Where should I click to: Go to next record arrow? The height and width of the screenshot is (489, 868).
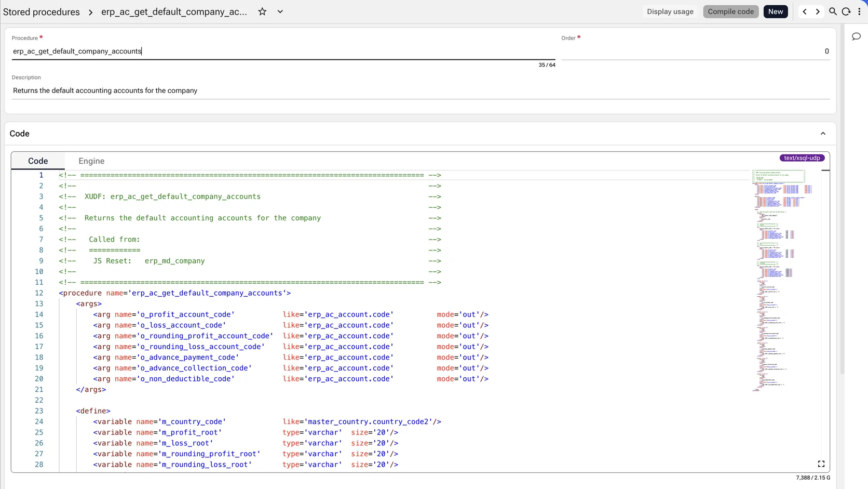point(818,11)
